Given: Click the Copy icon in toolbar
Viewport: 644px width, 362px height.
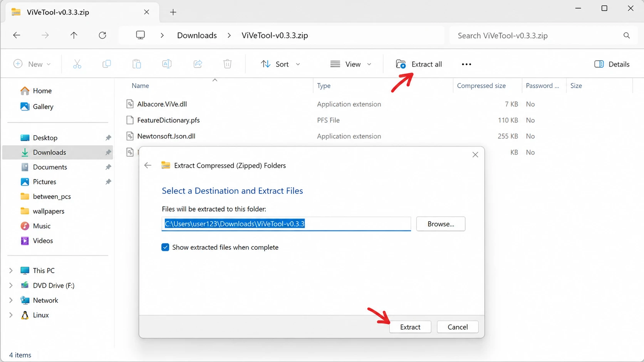Looking at the screenshot, I should tap(107, 64).
